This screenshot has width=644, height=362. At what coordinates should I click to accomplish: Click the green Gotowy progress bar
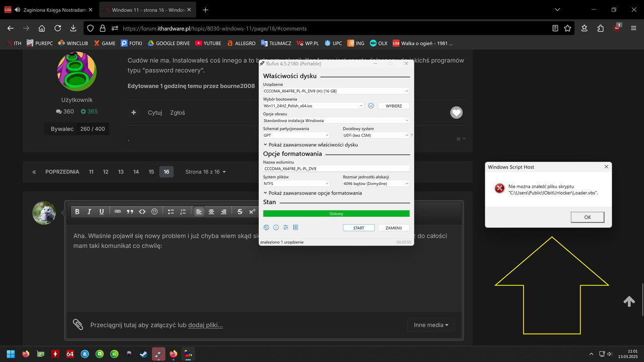coord(336,214)
